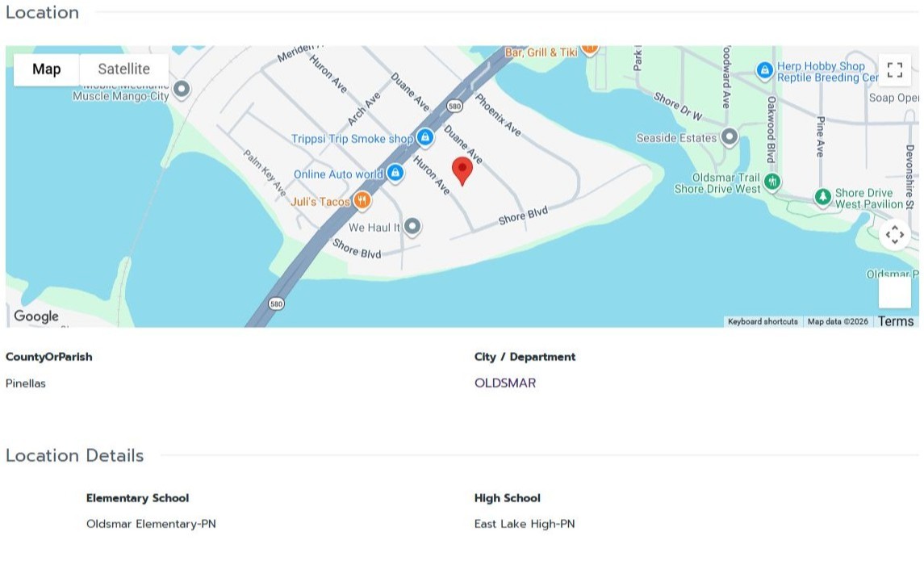
Task: Click Location Details section heading
Action: [75, 455]
